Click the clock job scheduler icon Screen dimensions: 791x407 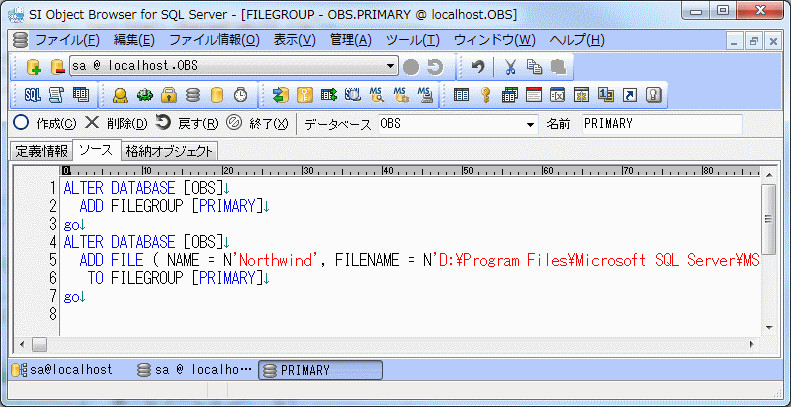point(240,95)
